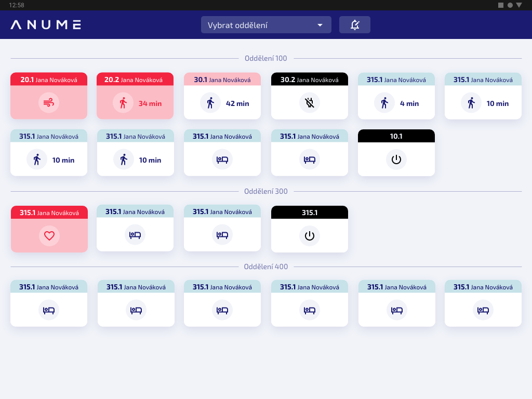This screenshot has width=532, height=399.
Task: Click the triangle icon in status bar
Action: (x=519, y=5)
